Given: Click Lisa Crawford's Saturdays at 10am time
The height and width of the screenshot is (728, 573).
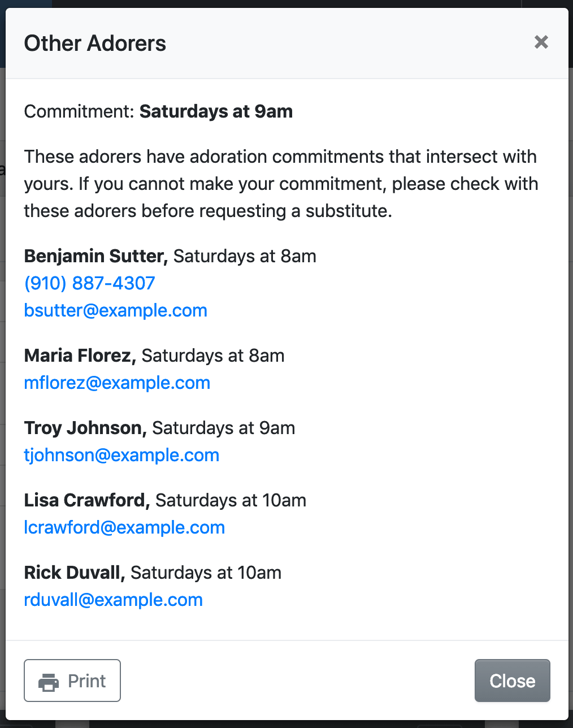Looking at the screenshot, I should click(x=231, y=500).
